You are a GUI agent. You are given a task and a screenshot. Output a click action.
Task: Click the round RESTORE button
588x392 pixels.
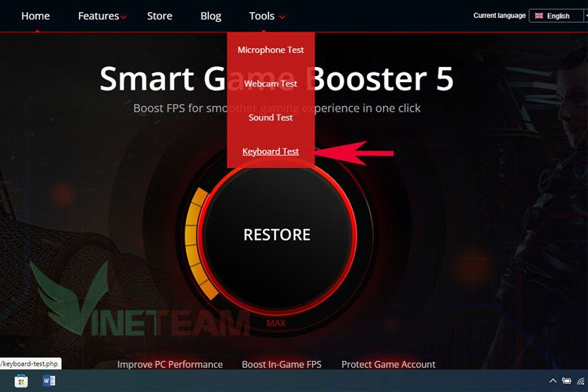(277, 235)
